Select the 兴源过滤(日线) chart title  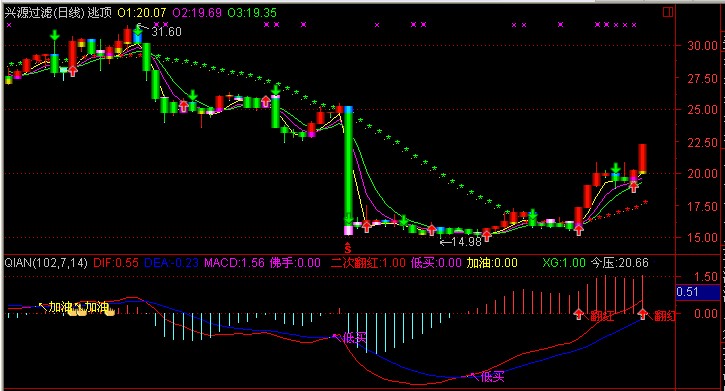44,12
